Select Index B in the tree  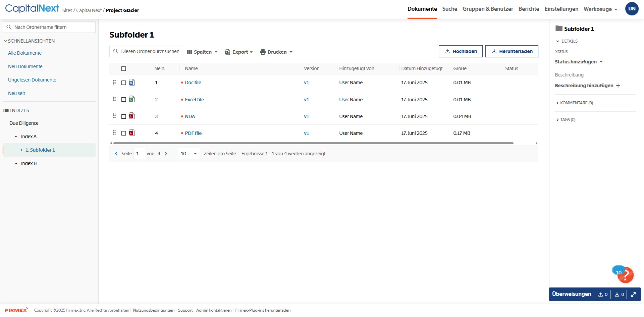click(28, 163)
